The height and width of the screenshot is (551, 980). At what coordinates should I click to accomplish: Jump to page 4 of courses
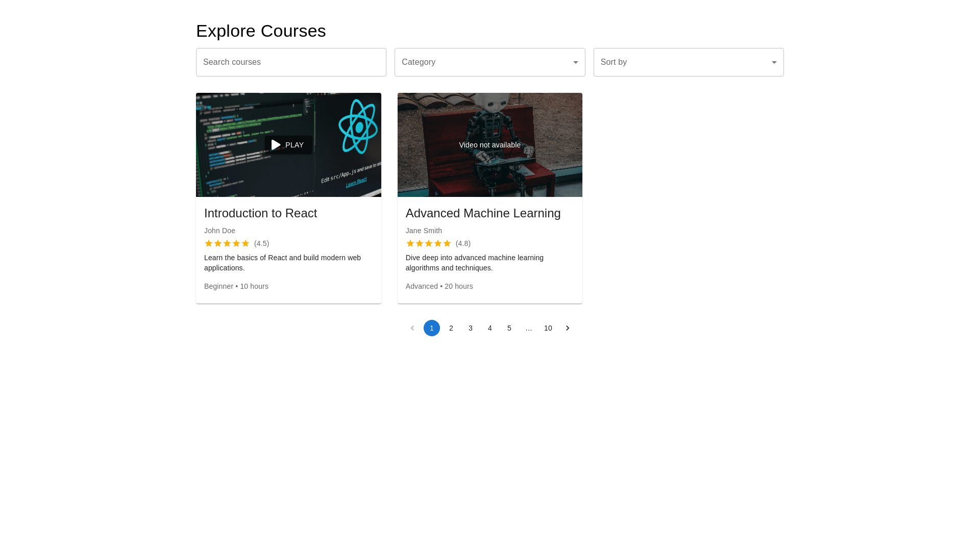pos(490,328)
